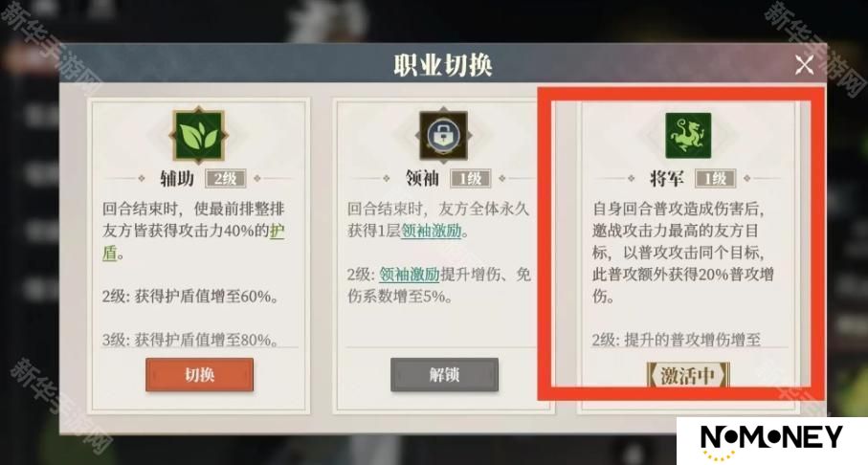Click the locked 领袖 profession icon
Image resolution: width=868 pixels, height=465 pixels.
443,136
